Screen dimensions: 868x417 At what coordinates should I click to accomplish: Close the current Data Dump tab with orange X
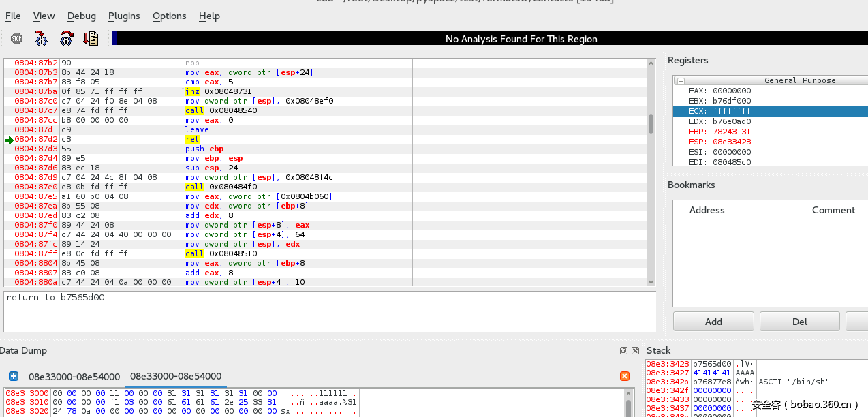point(624,376)
